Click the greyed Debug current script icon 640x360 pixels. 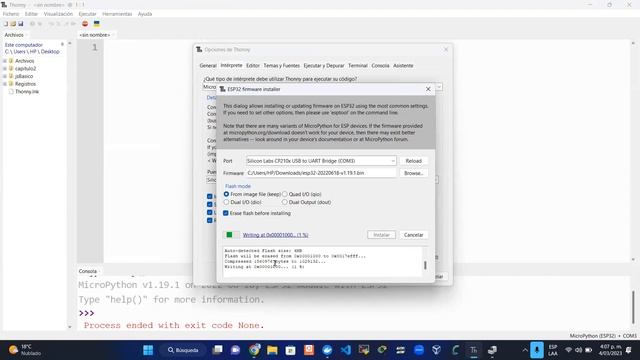coord(40,24)
